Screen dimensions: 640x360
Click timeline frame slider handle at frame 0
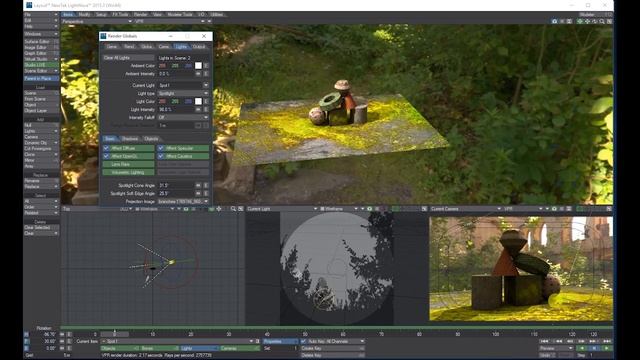(x=115, y=334)
